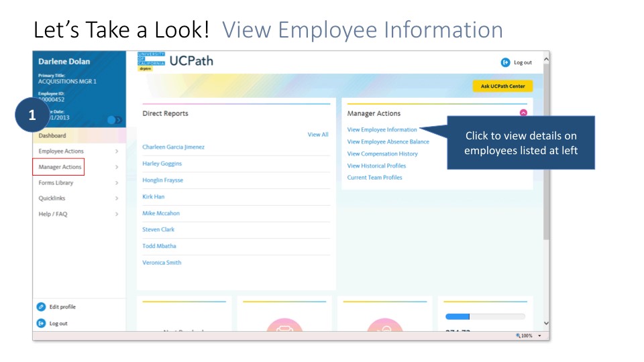Screen dimensions: 644x362
Task: Open View Employee Absence Balance link
Action: (x=388, y=141)
